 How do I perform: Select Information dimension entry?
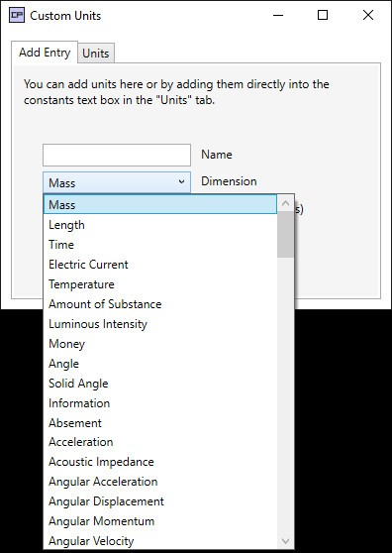(160, 402)
